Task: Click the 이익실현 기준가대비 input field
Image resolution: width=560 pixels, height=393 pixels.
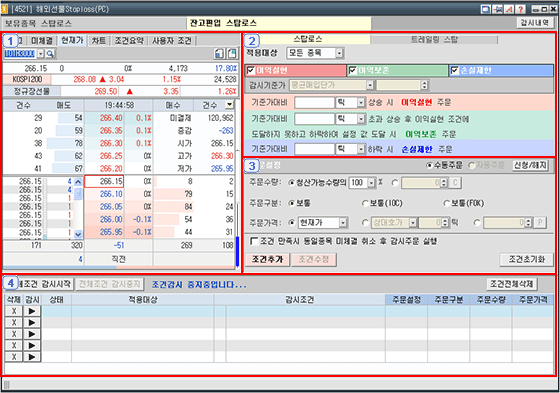Action: click(314, 103)
